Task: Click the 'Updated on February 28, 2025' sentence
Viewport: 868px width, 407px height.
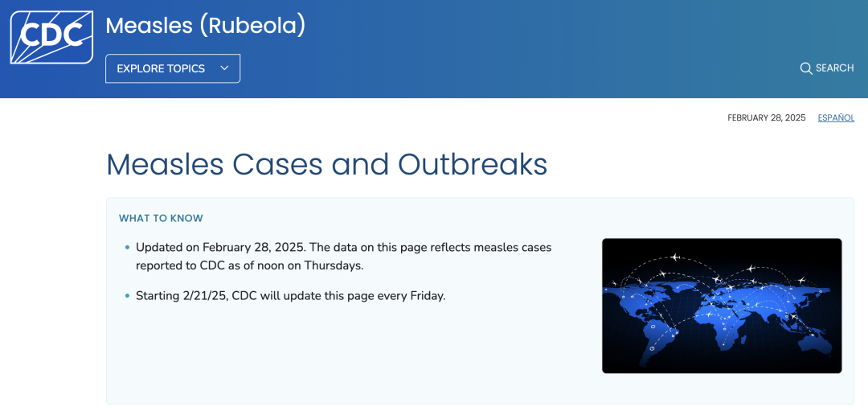Action: (219, 248)
